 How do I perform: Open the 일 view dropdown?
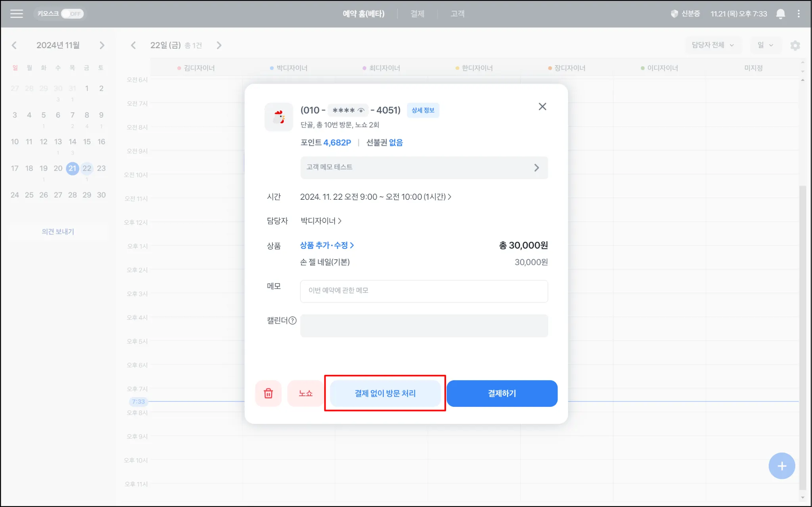click(765, 45)
